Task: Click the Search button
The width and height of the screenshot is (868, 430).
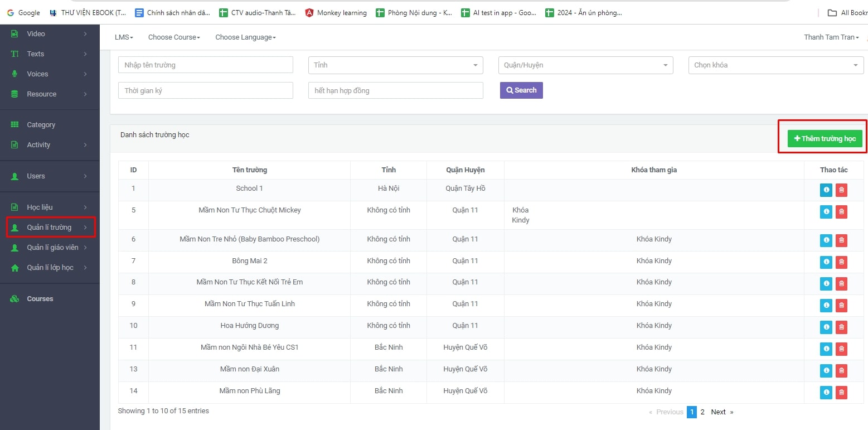Action: (x=521, y=90)
